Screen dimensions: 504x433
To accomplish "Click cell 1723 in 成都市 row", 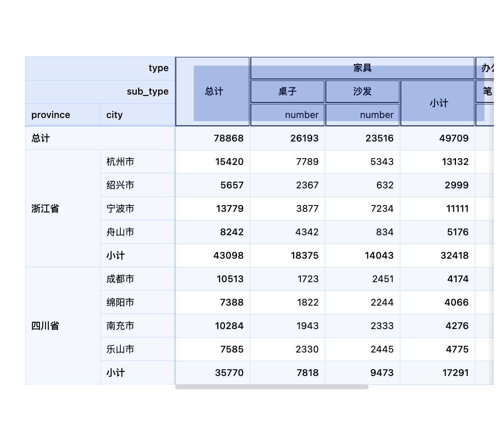I will [x=288, y=279].
